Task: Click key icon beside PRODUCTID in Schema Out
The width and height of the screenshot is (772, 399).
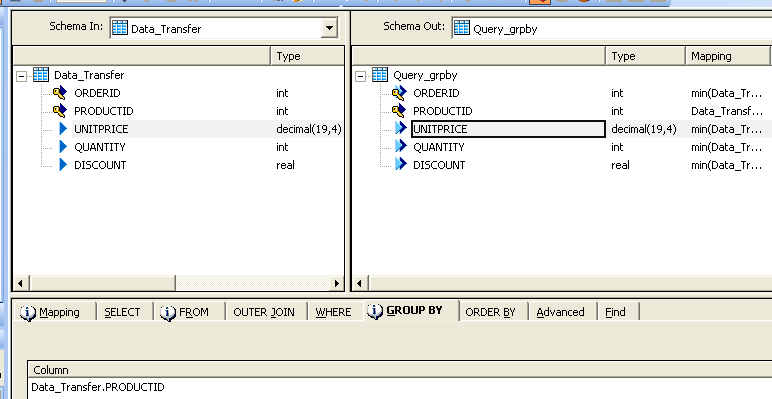Action: (x=399, y=111)
